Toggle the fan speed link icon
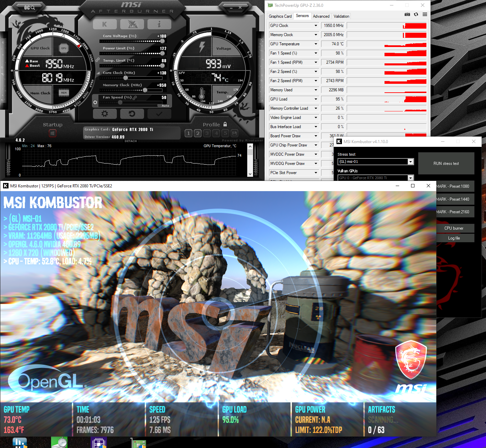 135,97
